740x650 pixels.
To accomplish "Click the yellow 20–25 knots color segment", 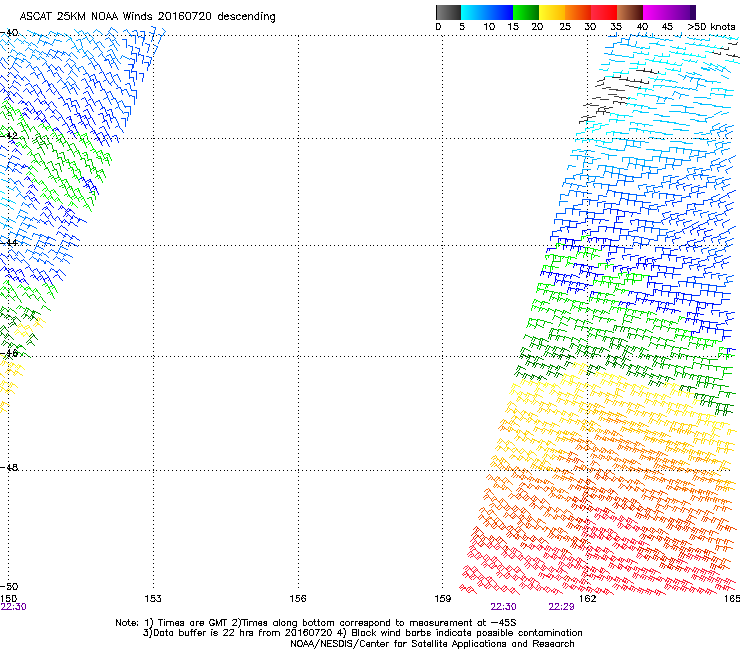I will (552, 12).
